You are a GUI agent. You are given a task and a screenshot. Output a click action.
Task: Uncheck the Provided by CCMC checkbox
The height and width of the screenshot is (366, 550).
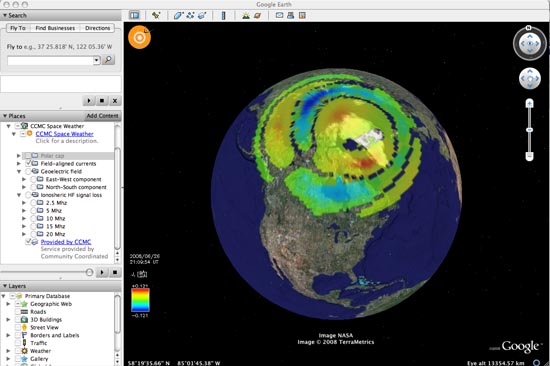point(28,242)
